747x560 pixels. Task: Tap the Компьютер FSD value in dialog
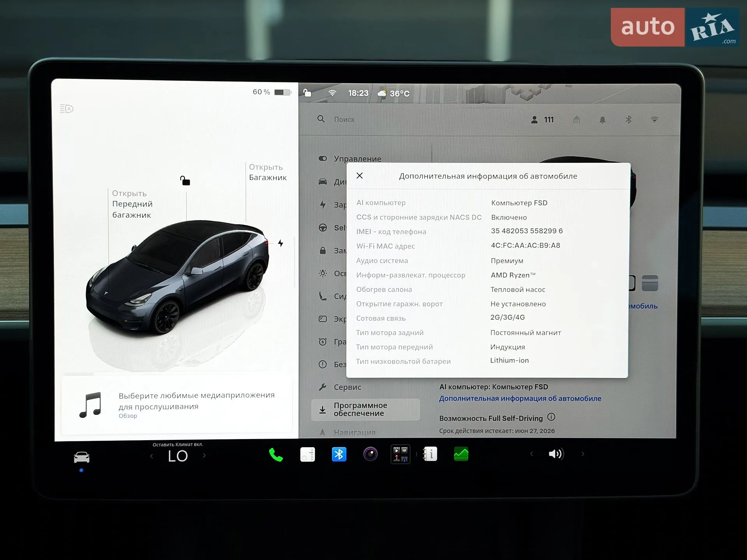coord(519,203)
